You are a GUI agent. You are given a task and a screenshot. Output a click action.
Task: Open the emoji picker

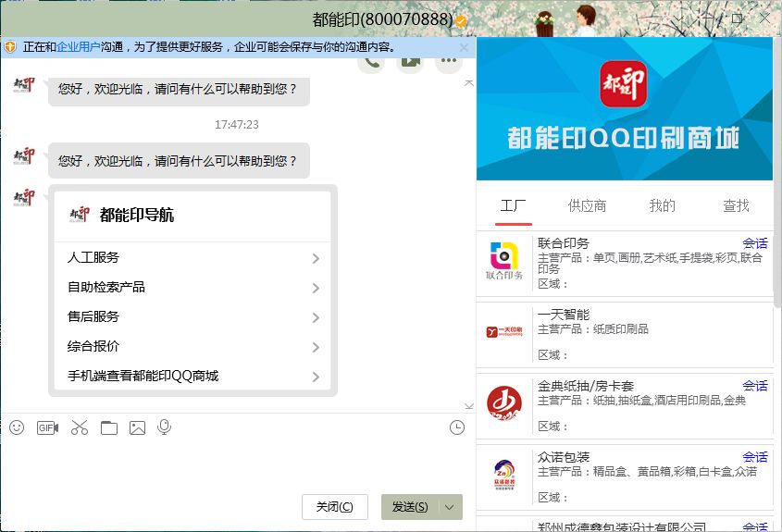[17, 427]
